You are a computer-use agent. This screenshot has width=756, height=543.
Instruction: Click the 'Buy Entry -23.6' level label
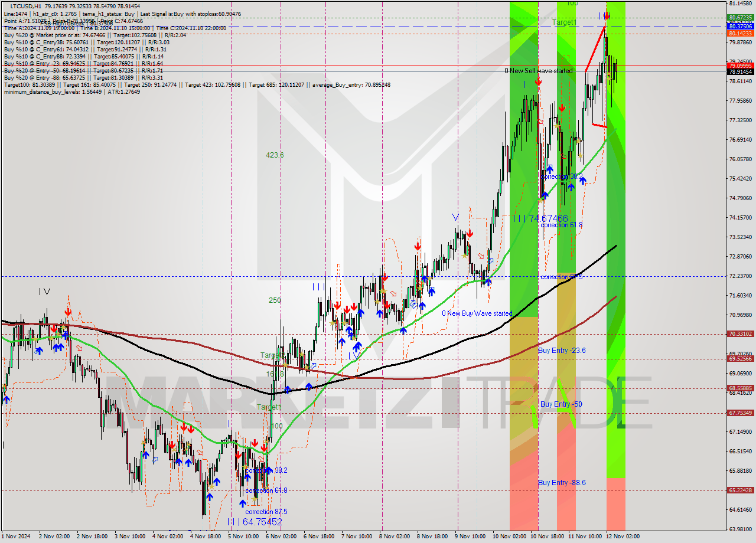[562, 351]
